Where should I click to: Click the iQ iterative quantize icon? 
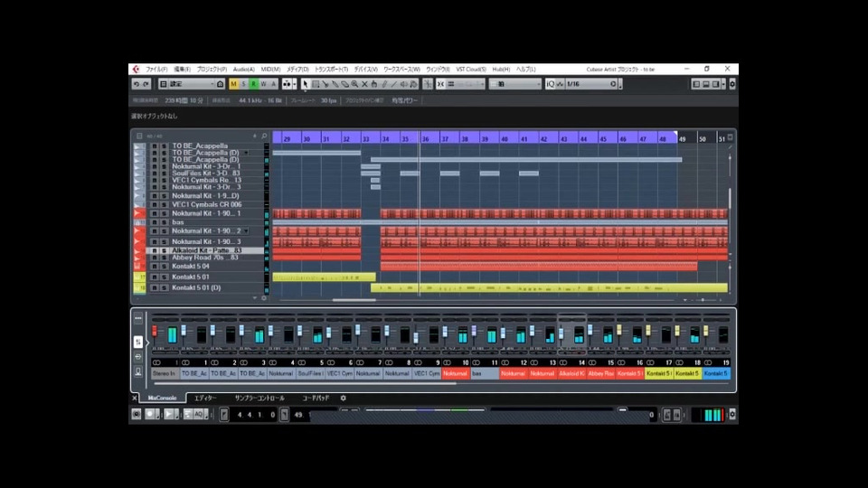click(x=550, y=84)
